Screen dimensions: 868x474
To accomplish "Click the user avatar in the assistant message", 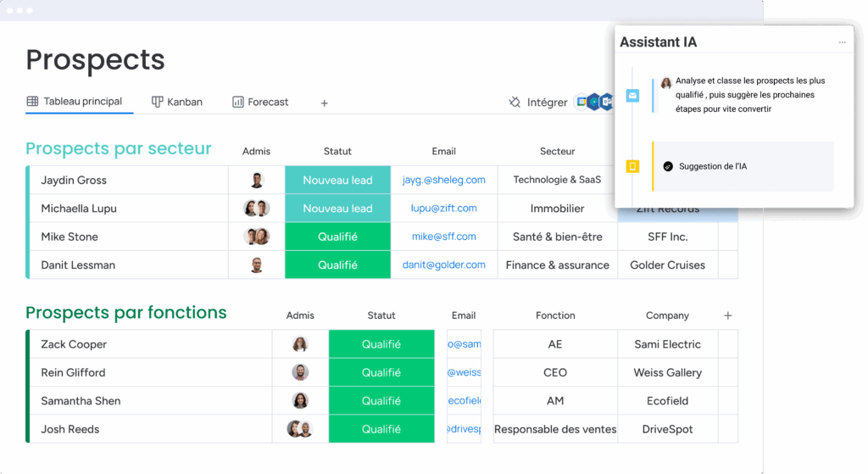I will [x=666, y=82].
